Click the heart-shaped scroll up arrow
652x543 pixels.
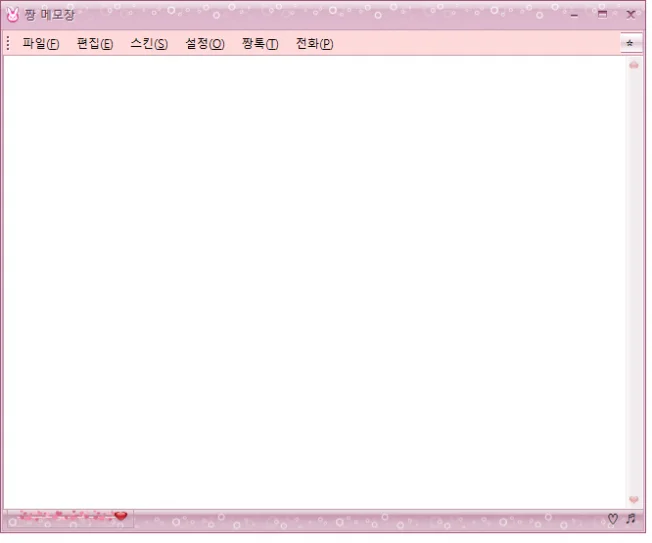[633, 65]
